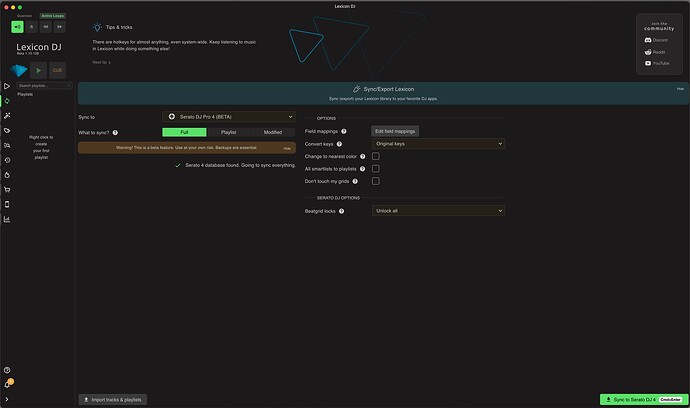Click the eject icon button
This screenshot has height=408, width=690.
click(31, 27)
